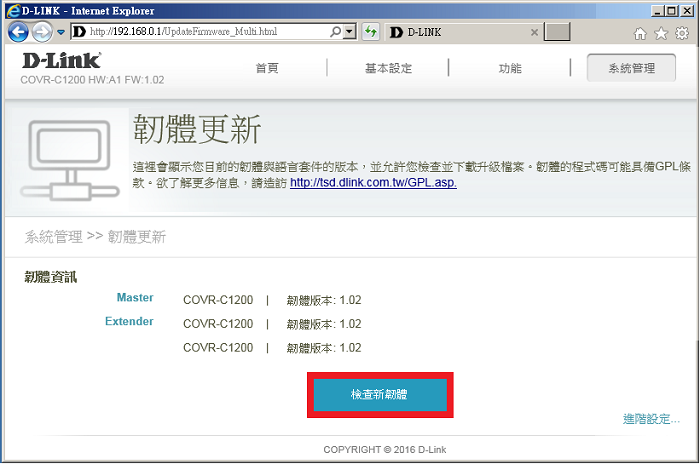The image size is (700, 464).
Task: Select the 系統管理 menu tab
Action: pos(631,69)
